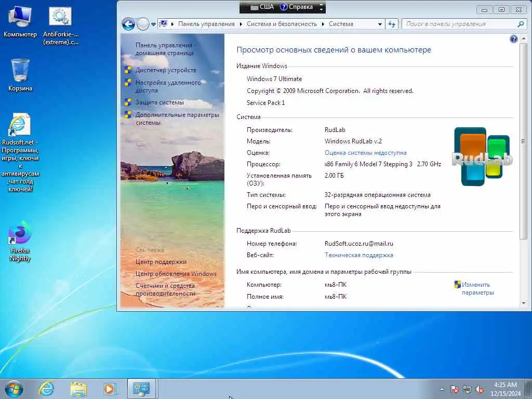Click shield icon beside Диспетчер устройств

128,70
